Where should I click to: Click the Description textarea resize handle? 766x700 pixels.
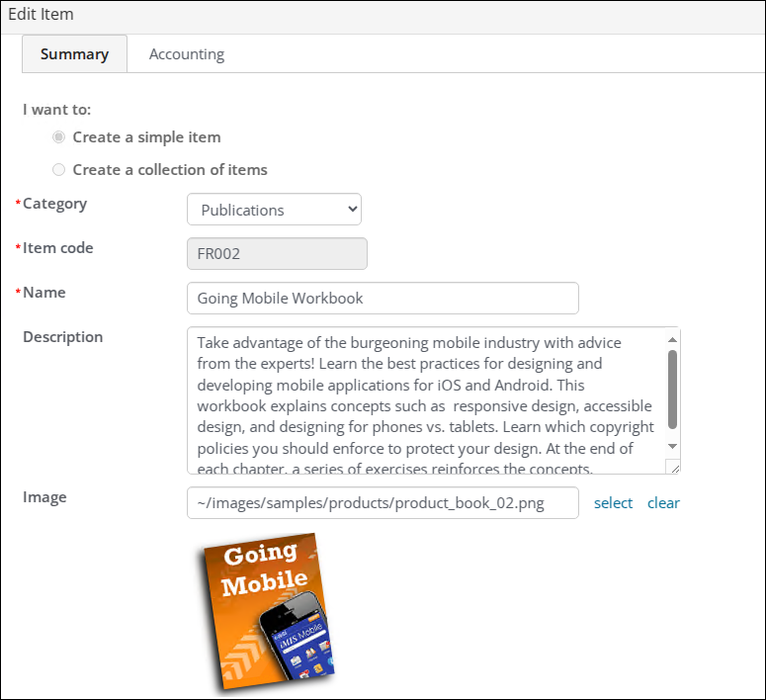(x=673, y=467)
